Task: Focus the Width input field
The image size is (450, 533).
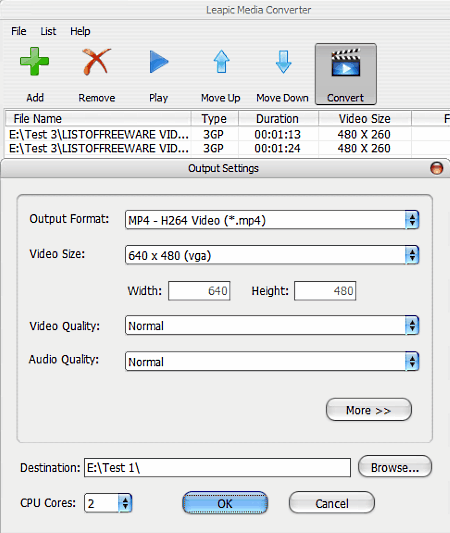Action: click(x=199, y=291)
